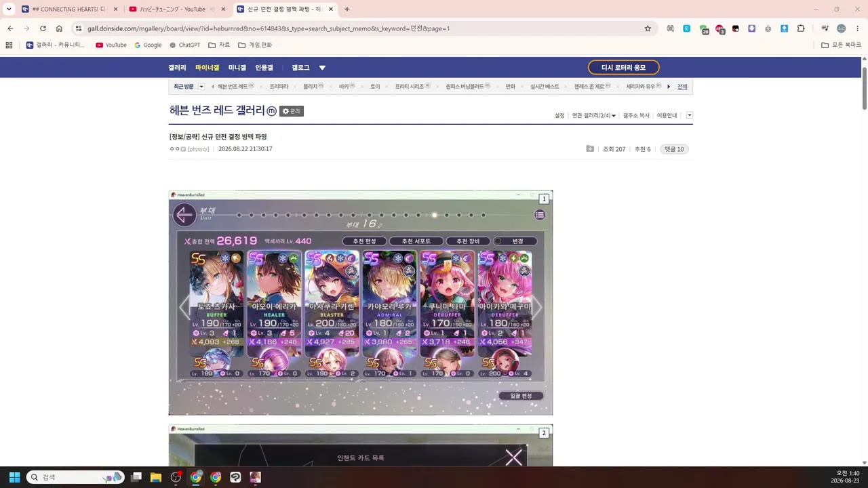Click the blue R extension icon

click(x=687, y=28)
